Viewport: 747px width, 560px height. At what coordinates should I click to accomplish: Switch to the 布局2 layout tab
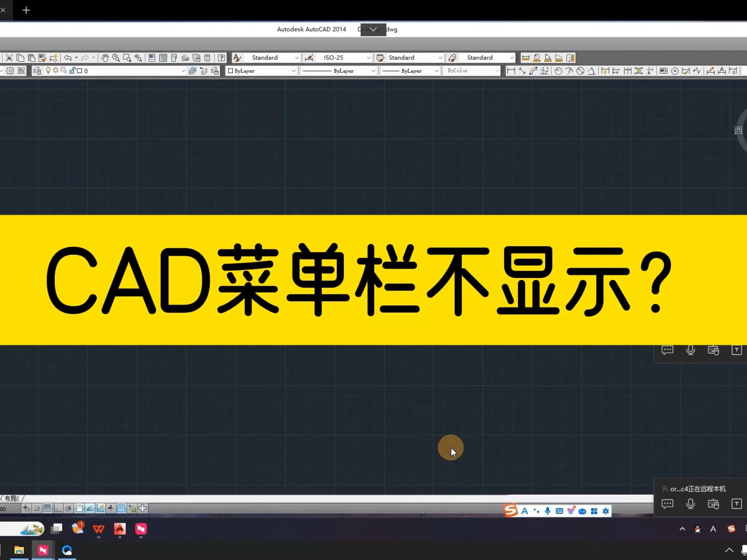coord(13,498)
